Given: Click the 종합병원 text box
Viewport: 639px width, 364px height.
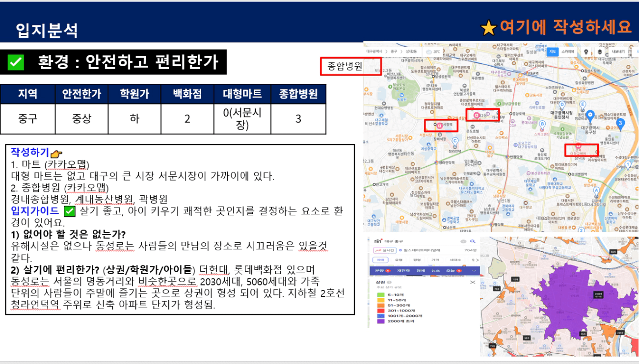Looking at the screenshot, I should pos(350,66).
